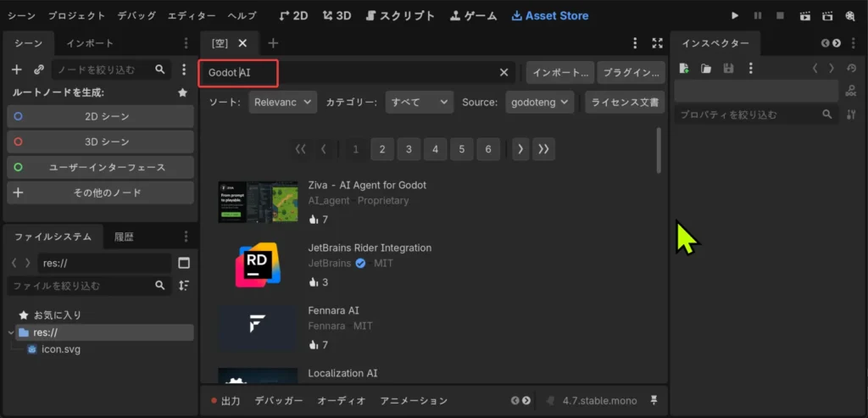868x418 pixels.
Task: Click the ノードを絞り込む filter field
Action: [x=111, y=70]
